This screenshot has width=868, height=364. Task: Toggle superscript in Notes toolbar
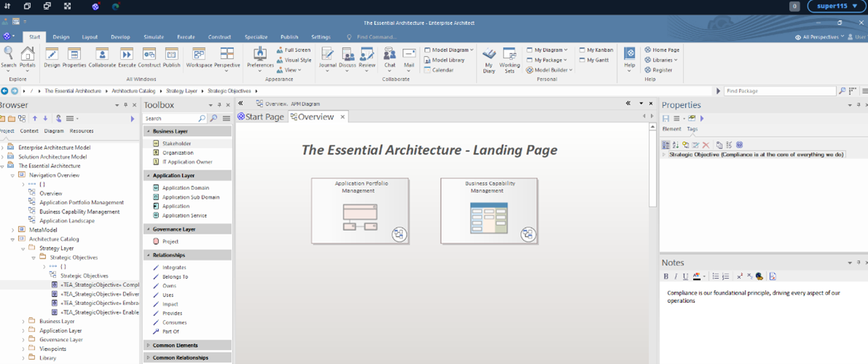[x=740, y=277]
